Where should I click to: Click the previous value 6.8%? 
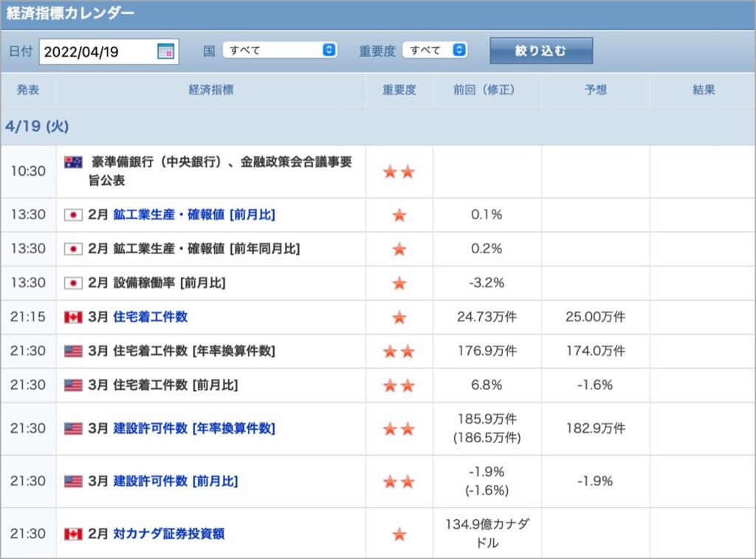coord(487,385)
